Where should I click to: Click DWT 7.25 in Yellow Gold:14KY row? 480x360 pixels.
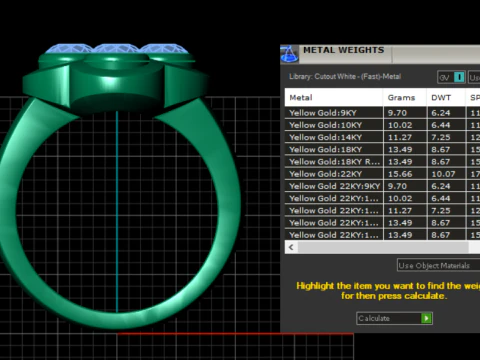click(x=441, y=137)
